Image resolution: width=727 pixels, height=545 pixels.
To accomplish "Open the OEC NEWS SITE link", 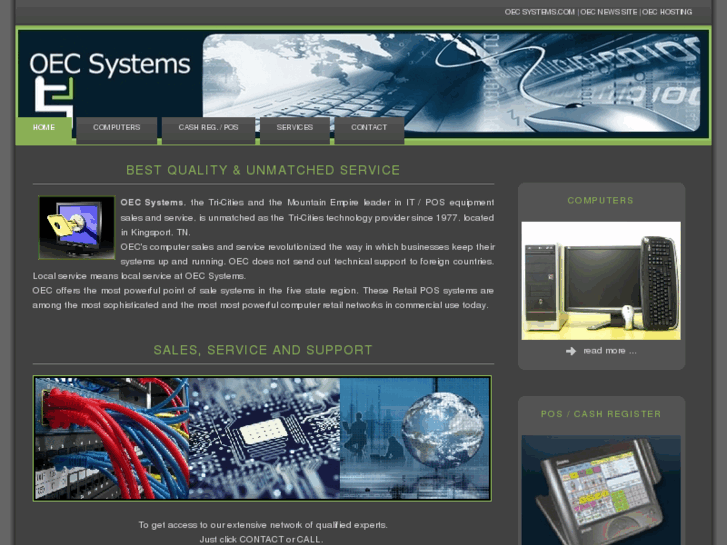I will click(609, 12).
